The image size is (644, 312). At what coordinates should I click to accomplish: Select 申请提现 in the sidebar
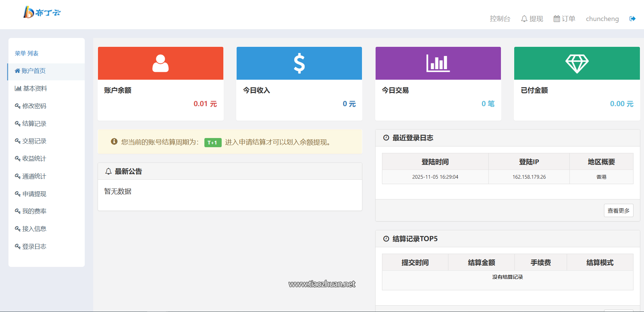[x=34, y=194]
